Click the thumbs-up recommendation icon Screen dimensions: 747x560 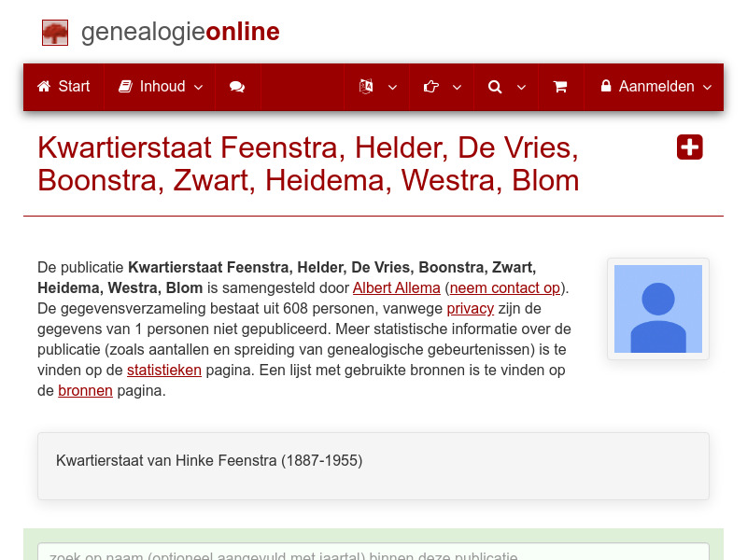tap(430, 86)
